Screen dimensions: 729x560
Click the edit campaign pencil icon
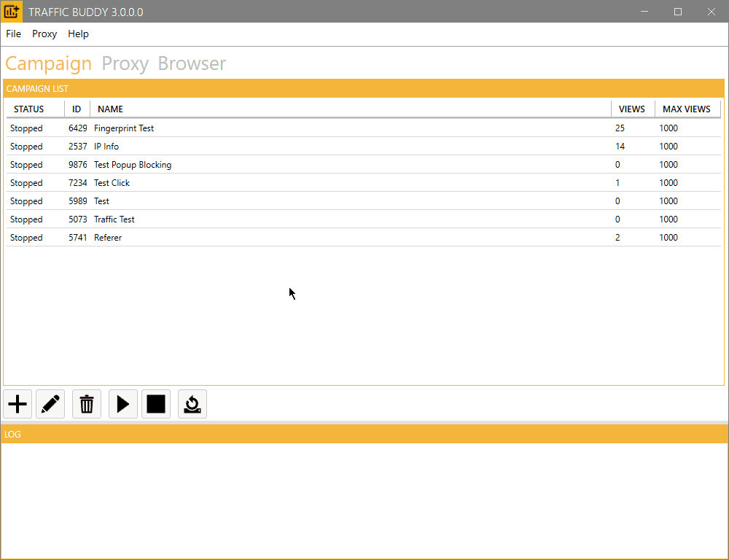(50, 404)
